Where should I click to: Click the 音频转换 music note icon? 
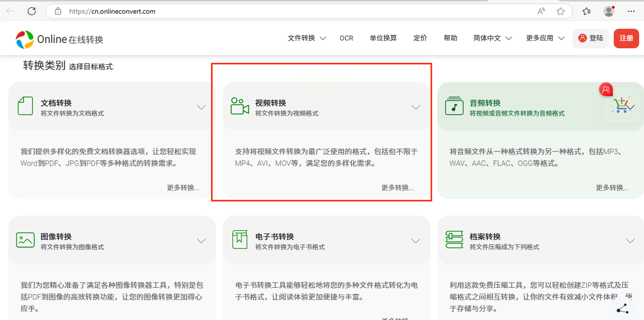[x=454, y=106]
